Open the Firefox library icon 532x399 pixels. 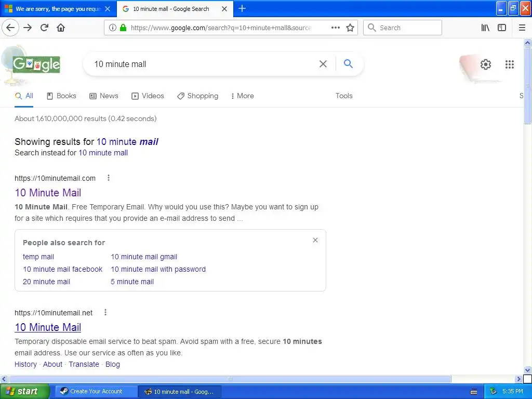pos(485,28)
